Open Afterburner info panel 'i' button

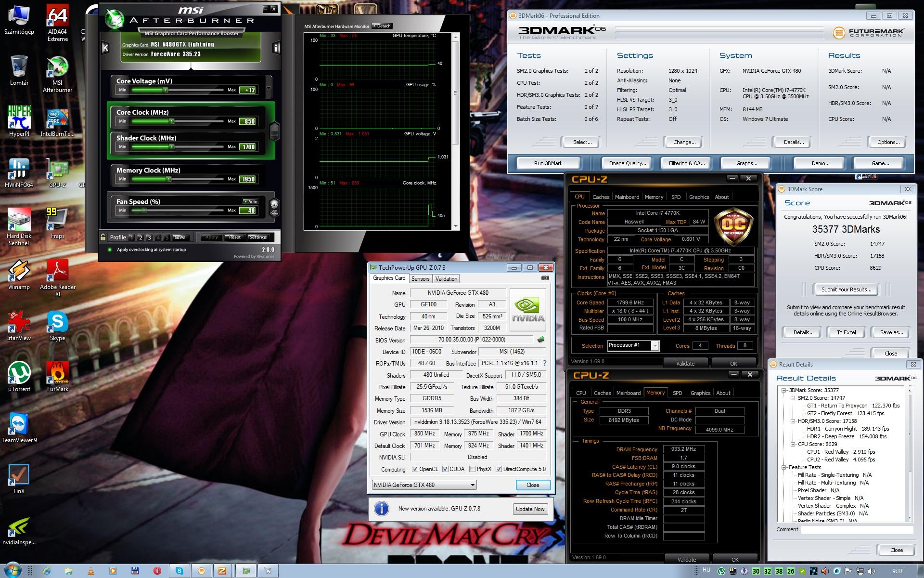276,48
